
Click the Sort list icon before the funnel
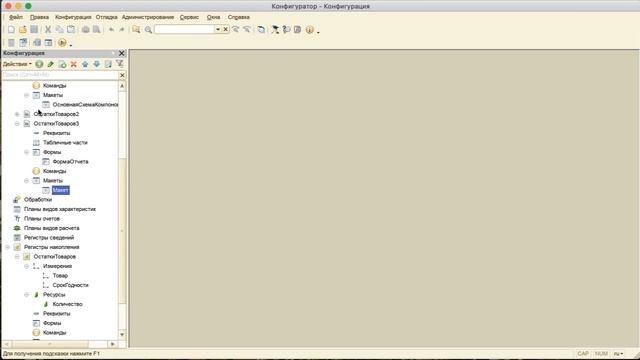tap(108, 64)
